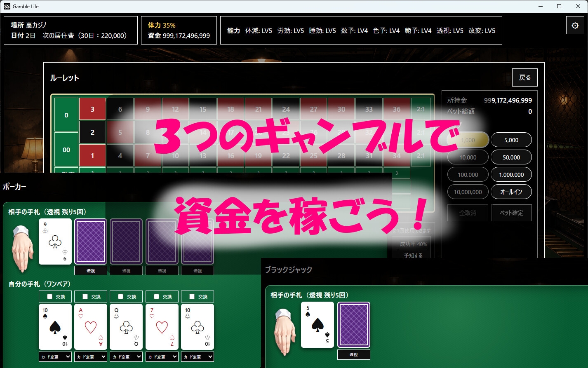Place bet on roulette number 6
588x368 pixels.
pyautogui.click(x=120, y=109)
